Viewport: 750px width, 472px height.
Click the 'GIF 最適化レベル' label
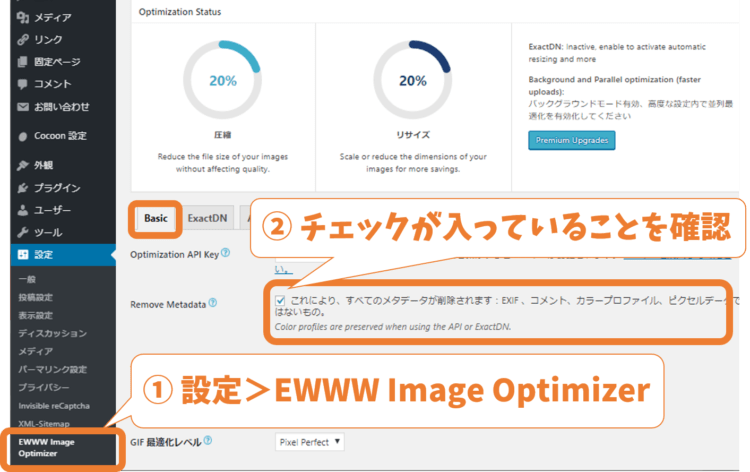point(165,442)
